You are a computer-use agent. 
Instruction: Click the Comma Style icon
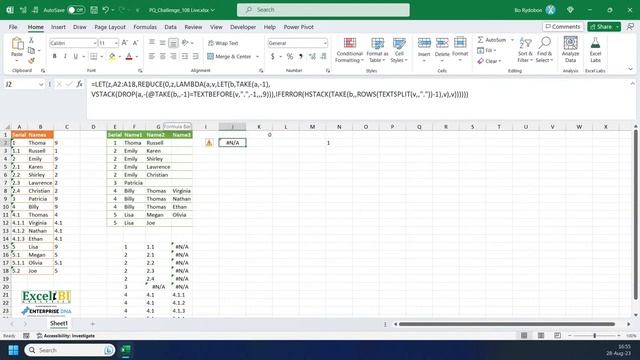point(301,56)
